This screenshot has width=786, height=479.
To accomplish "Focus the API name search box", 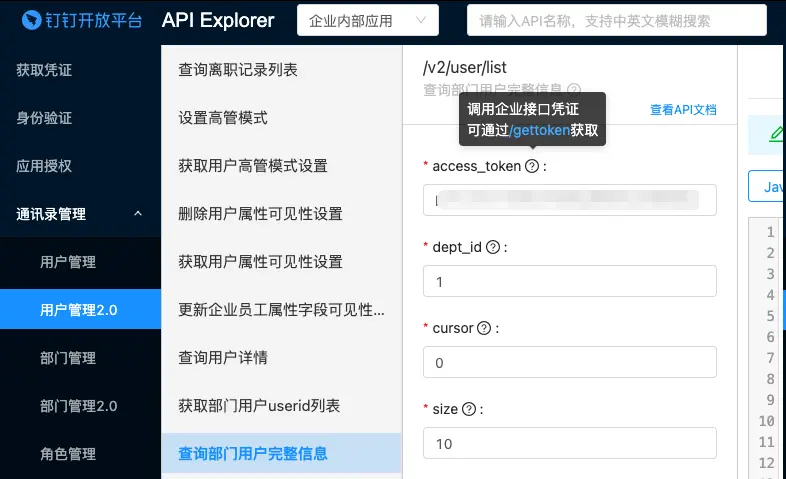I will (617, 21).
